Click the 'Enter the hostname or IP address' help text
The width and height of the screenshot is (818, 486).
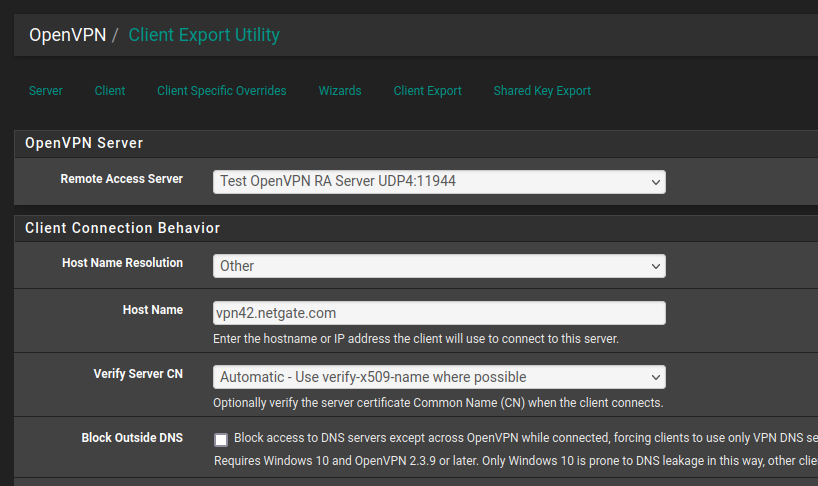(x=416, y=339)
